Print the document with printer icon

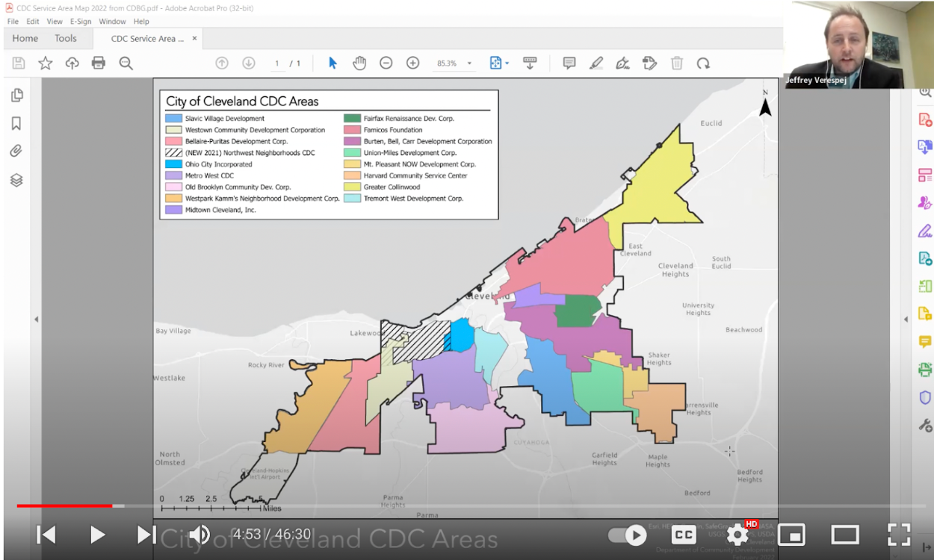(x=99, y=63)
